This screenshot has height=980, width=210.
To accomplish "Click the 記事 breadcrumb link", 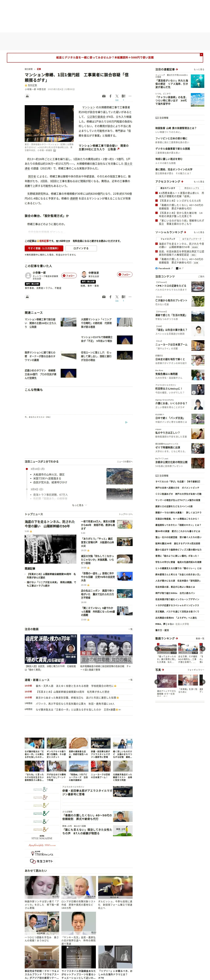I will (39, 69).
